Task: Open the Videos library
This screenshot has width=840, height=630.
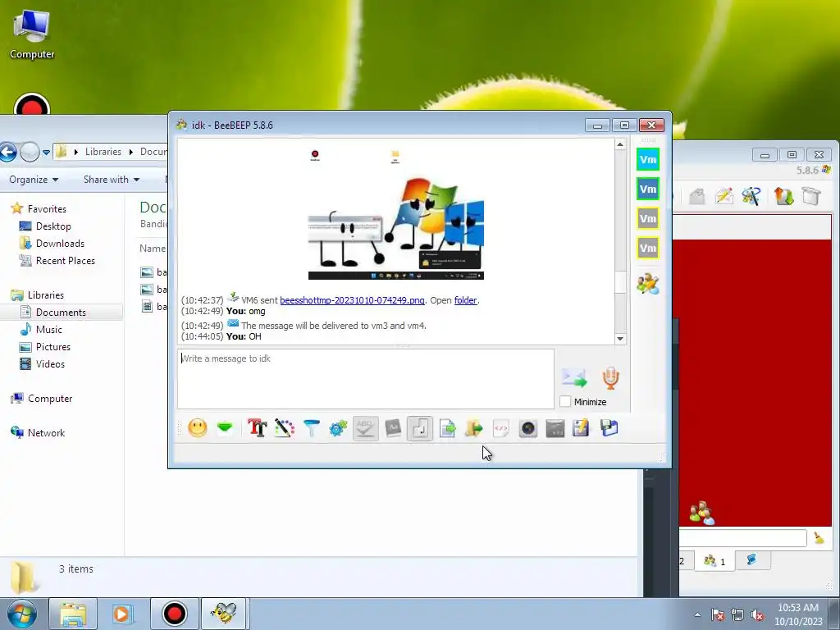Action: (50, 363)
